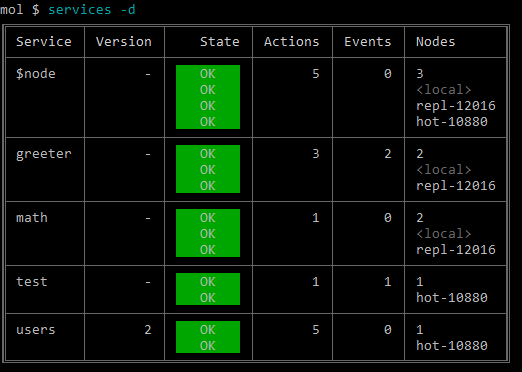Click the Actions value 1 in test row

point(316,282)
